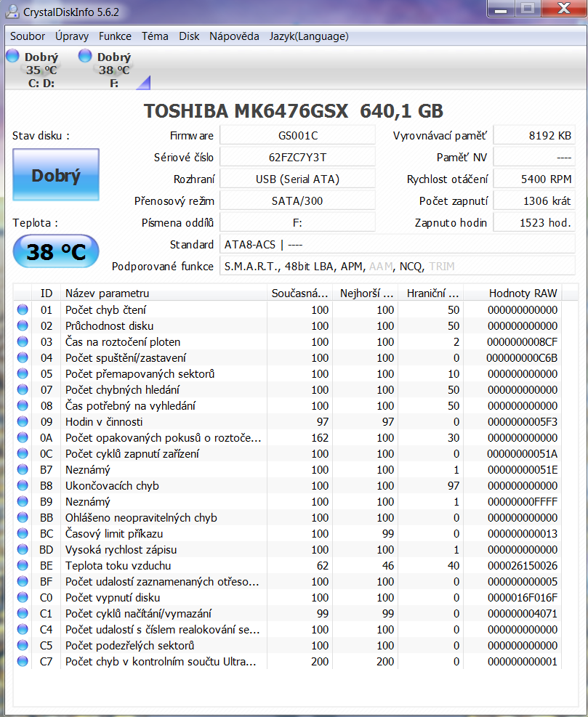The width and height of the screenshot is (588, 717).
Task: Click the power on hours field 1523 hod.
Action: click(534, 223)
